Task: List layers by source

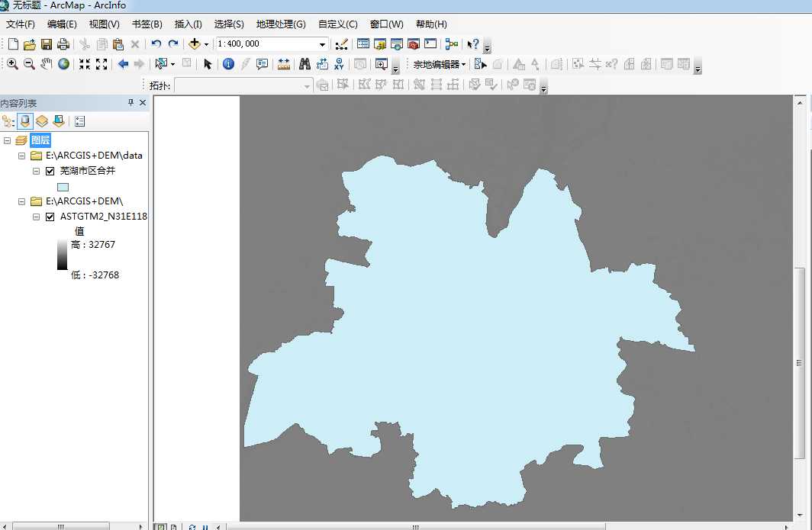Action: 25,121
